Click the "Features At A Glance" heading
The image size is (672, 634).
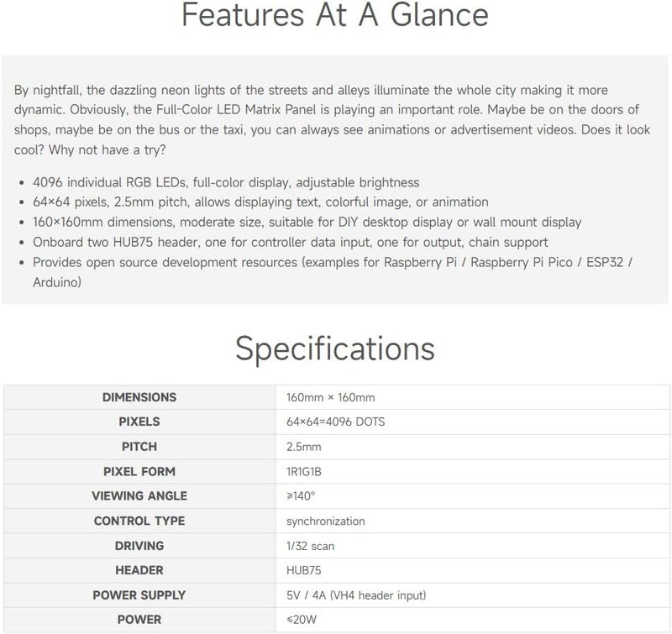pyautogui.click(x=334, y=16)
